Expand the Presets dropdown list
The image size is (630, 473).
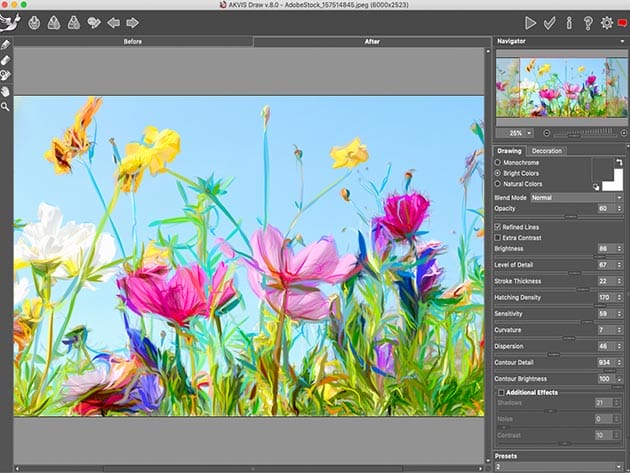click(560, 467)
